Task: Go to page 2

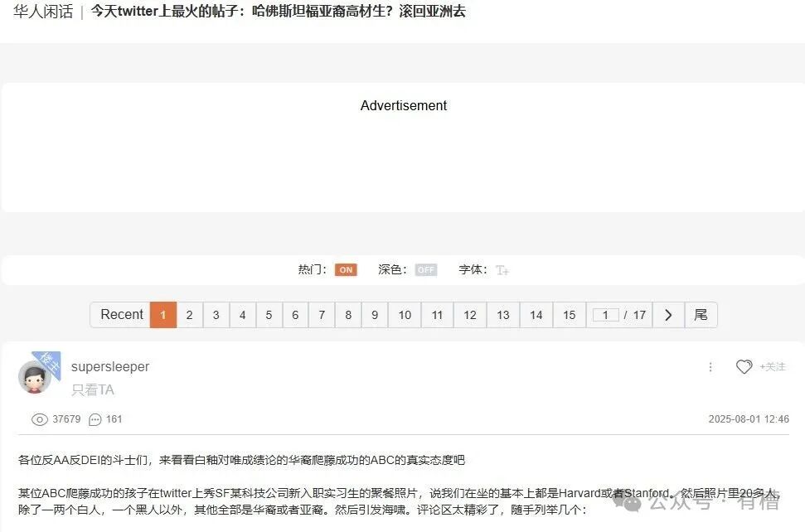Action: (x=190, y=315)
